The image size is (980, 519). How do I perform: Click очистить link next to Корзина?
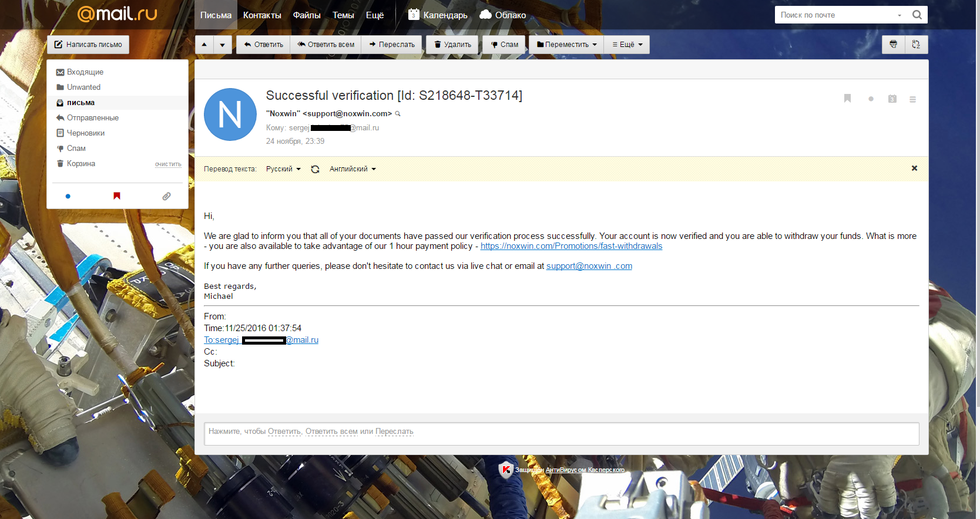[168, 164]
